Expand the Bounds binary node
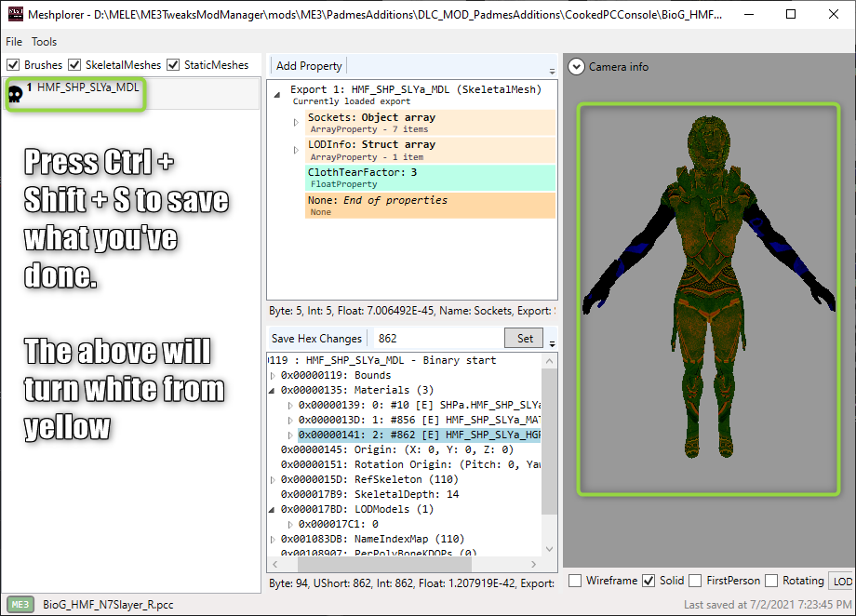856x616 pixels. (x=273, y=376)
